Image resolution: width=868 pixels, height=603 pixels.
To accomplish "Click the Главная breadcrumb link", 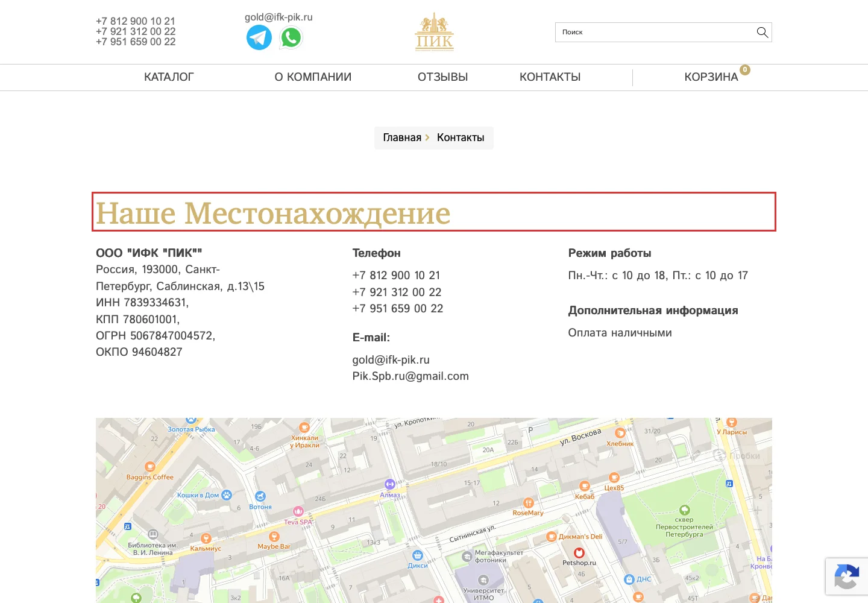I will click(x=402, y=137).
